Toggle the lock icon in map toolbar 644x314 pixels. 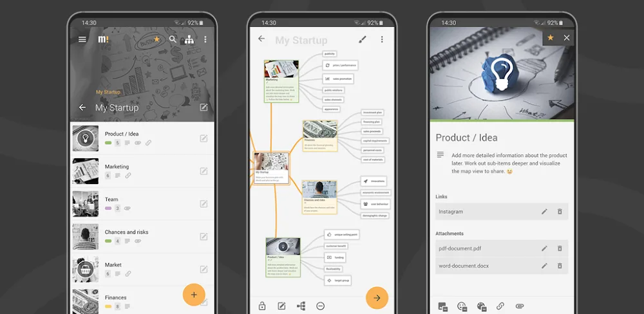262,306
